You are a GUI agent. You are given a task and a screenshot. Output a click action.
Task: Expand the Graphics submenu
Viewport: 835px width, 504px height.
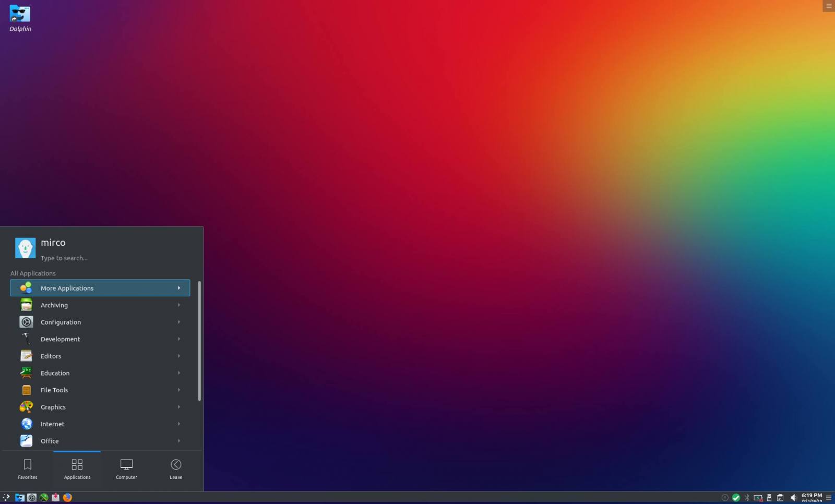coord(100,407)
